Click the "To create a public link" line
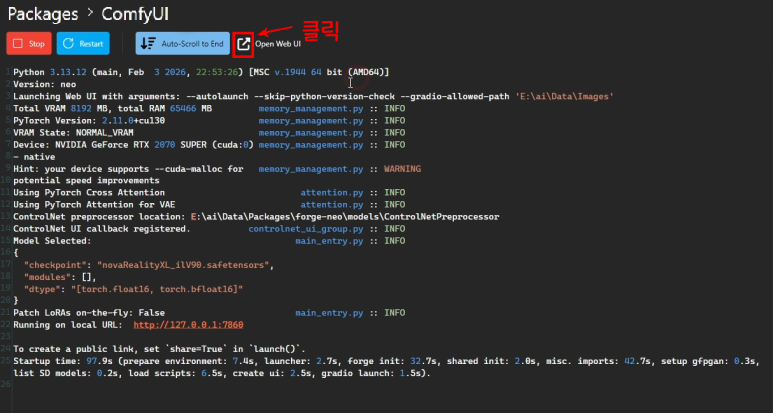The image size is (773, 413). pos(159,349)
